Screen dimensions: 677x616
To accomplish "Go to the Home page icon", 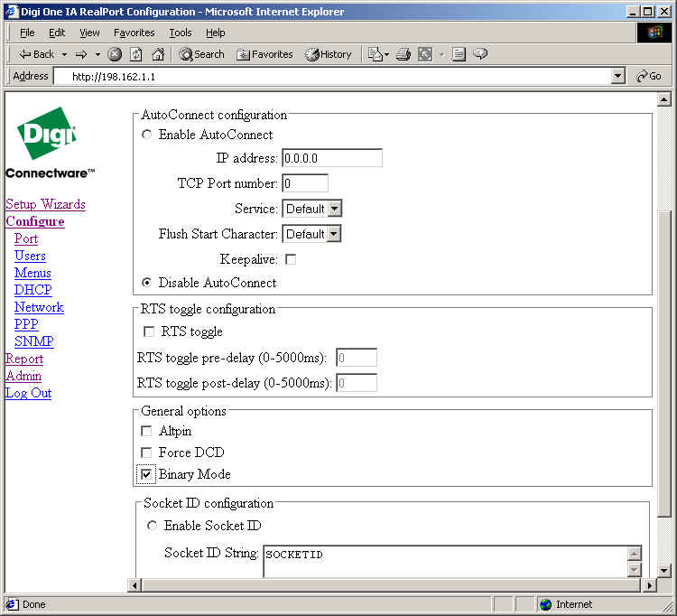I will (158, 54).
